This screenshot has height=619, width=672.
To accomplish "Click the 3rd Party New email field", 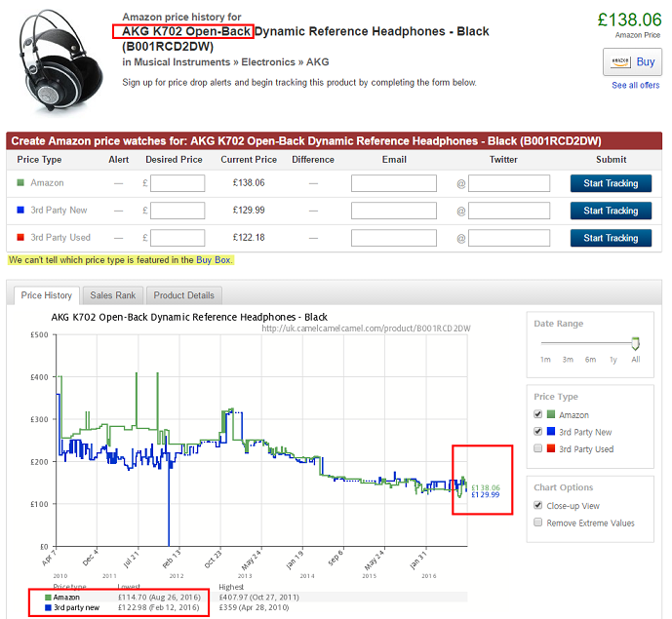I will pos(394,211).
